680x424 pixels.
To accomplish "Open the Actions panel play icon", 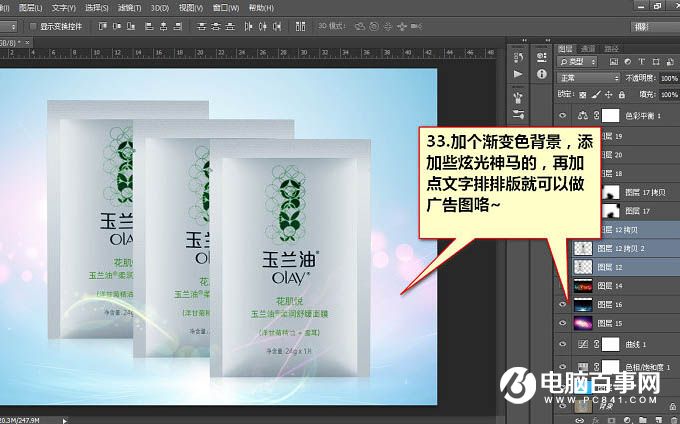I will click(x=518, y=74).
